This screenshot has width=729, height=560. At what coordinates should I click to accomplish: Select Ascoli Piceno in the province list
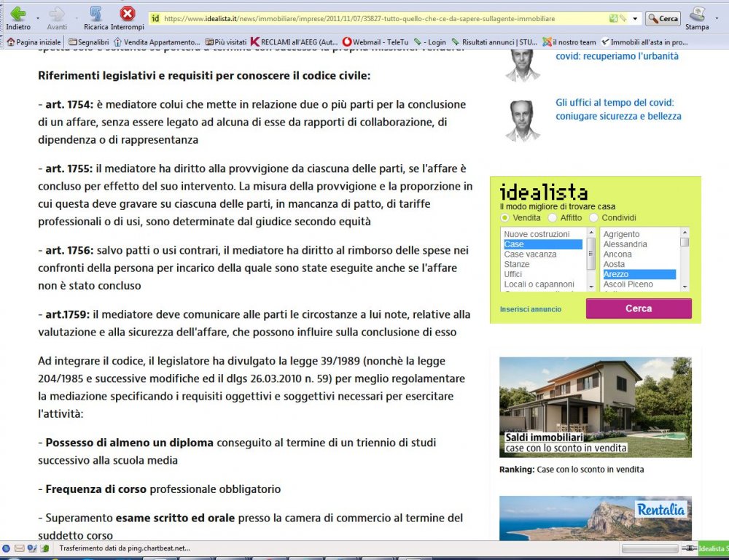(639, 284)
